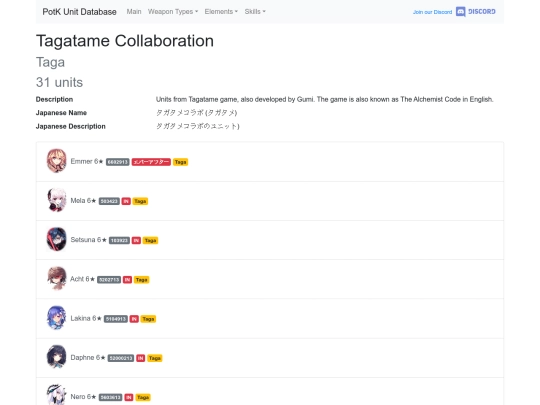Expand the Weapon Types dropdown
This screenshot has width=540, height=405.
click(x=173, y=12)
